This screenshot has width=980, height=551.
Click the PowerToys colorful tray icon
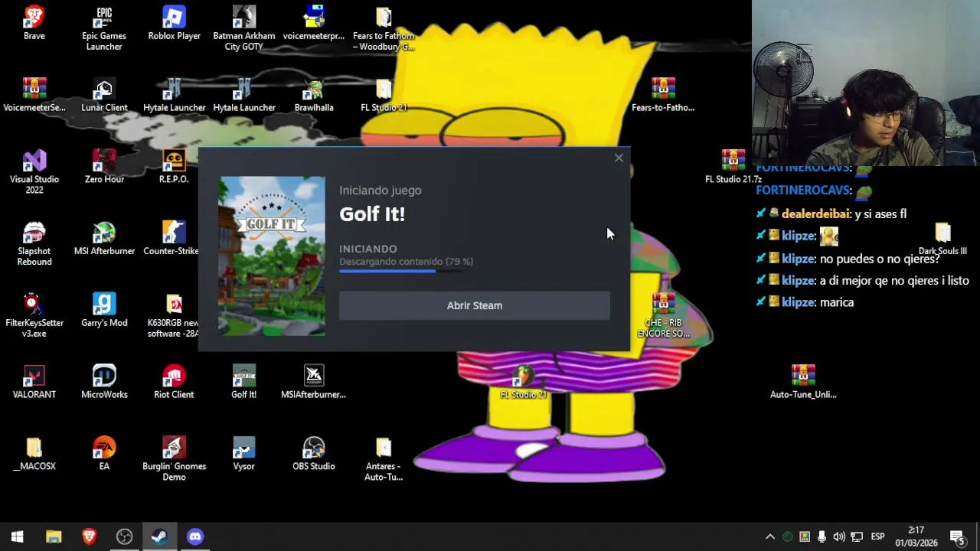point(804,536)
